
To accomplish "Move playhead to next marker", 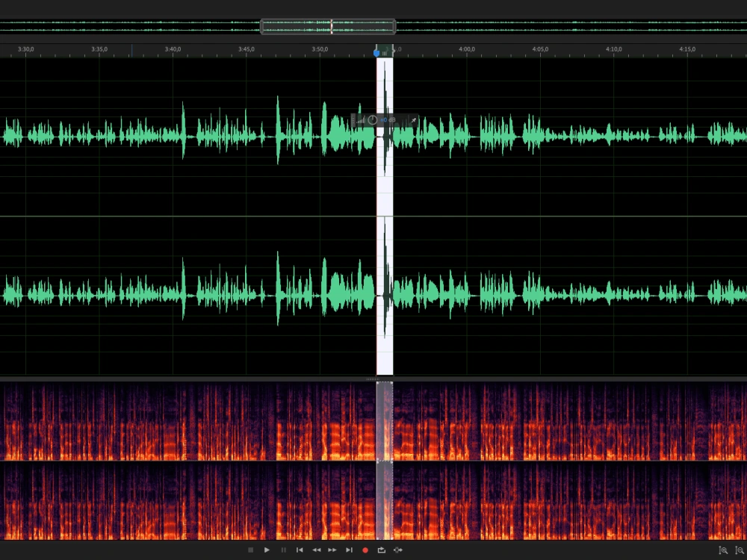I will click(x=349, y=550).
